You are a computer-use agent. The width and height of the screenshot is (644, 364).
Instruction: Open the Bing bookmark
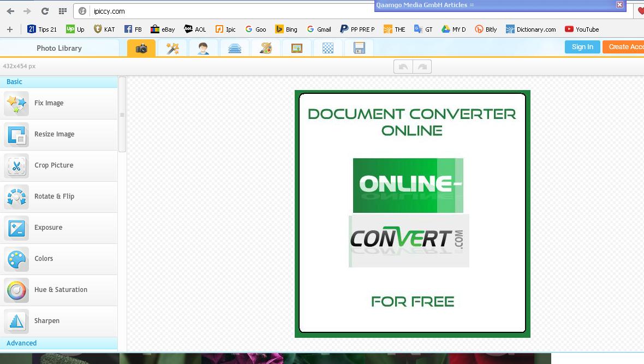pyautogui.click(x=287, y=29)
